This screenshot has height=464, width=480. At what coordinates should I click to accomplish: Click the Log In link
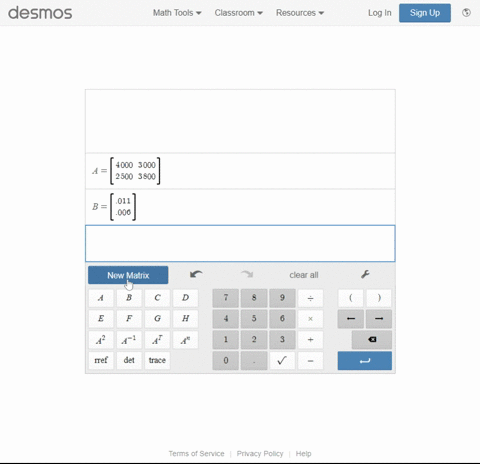click(x=379, y=13)
